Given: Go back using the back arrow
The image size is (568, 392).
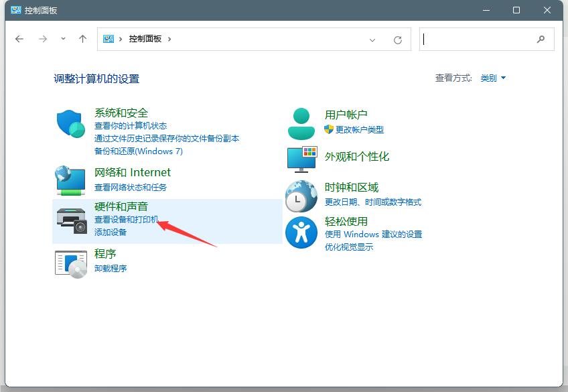Looking at the screenshot, I should tap(19, 39).
